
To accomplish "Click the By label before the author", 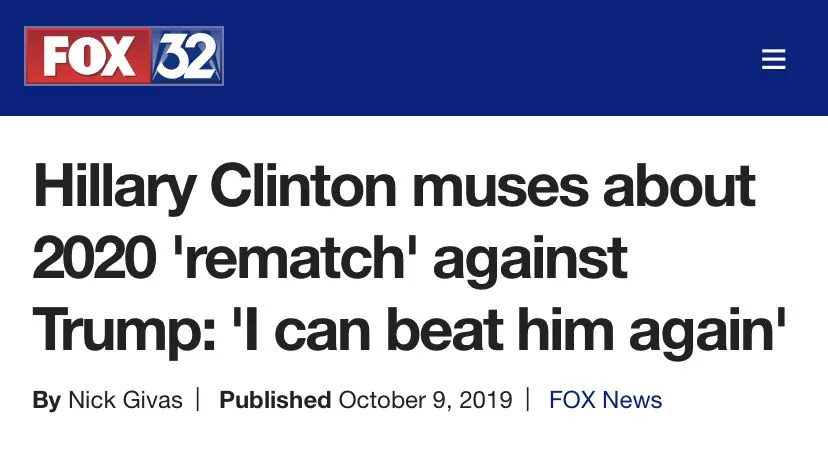I will coord(46,400).
